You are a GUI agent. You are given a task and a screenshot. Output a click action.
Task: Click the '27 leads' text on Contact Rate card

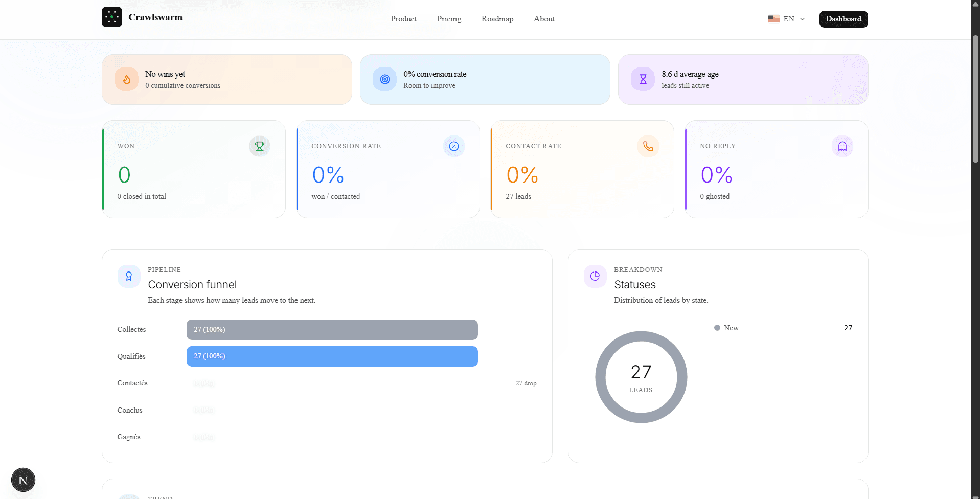click(x=518, y=196)
